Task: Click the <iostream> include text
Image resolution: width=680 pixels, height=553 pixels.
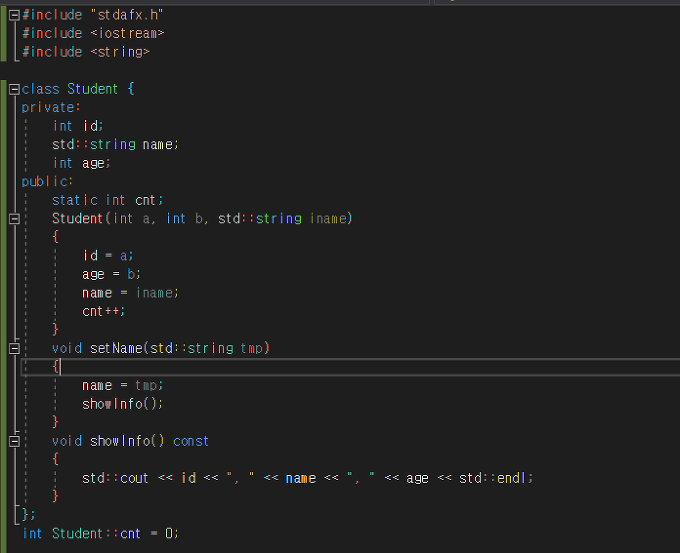Action: [x=128, y=33]
